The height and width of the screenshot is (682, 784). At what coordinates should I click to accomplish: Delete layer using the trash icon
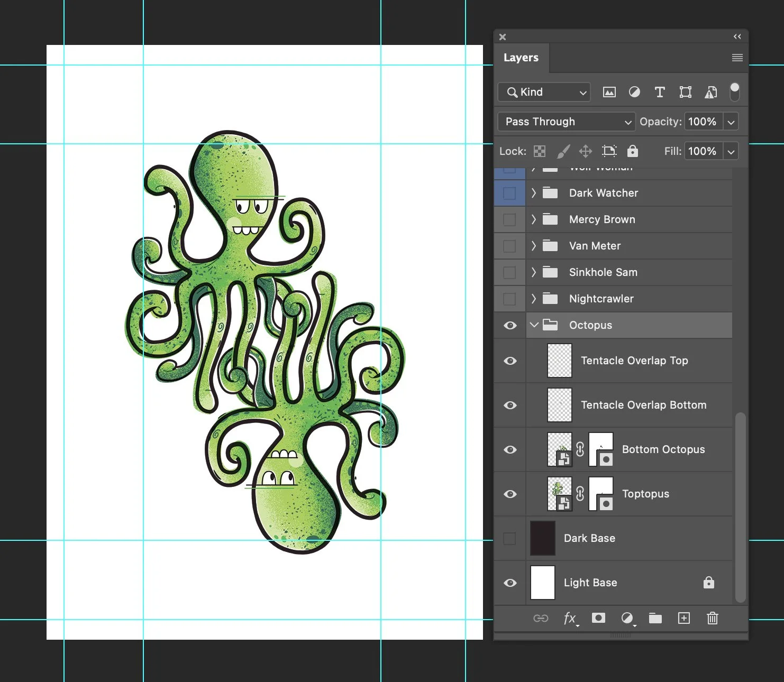712,619
